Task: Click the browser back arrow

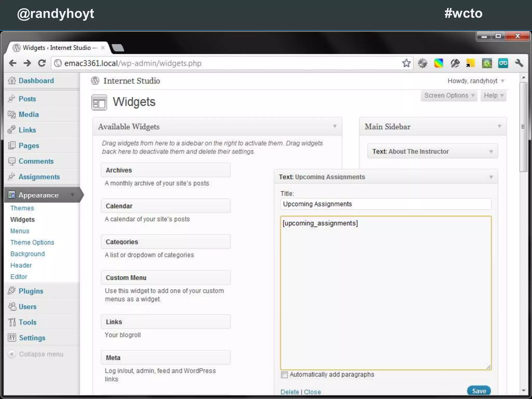Action: click(x=12, y=63)
